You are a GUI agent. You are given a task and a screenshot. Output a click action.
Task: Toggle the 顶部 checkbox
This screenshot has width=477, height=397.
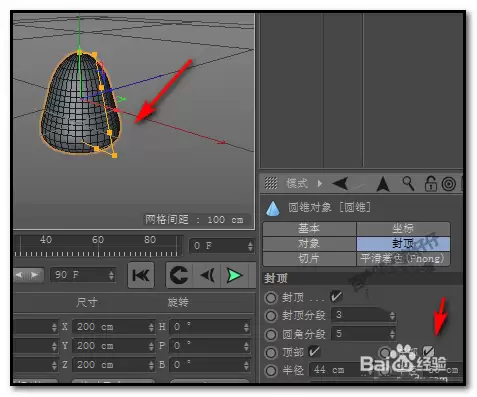tap(314, 351)
